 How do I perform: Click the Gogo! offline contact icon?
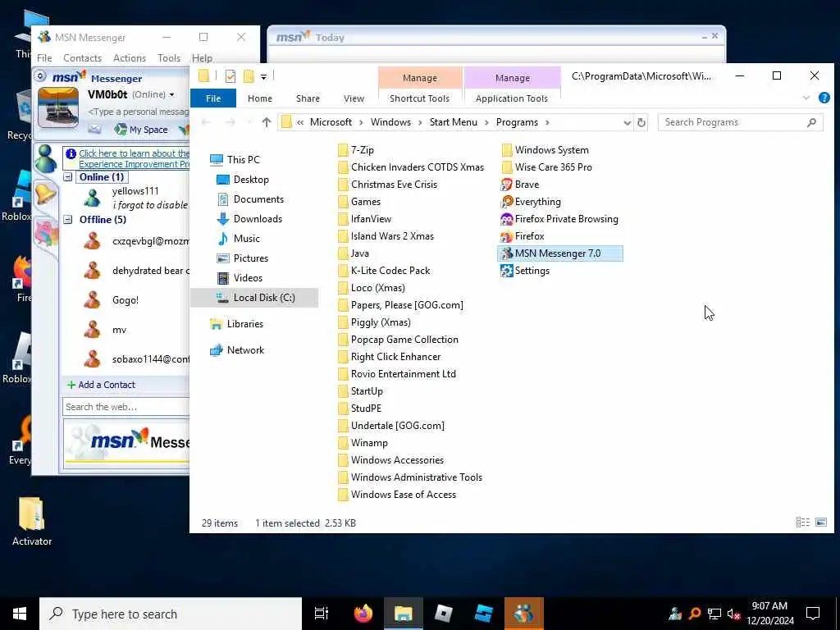tap(92, 300)
